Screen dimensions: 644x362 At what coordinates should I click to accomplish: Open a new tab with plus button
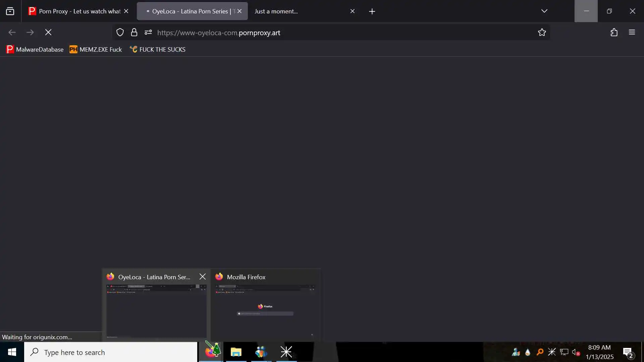coord(372,11)
